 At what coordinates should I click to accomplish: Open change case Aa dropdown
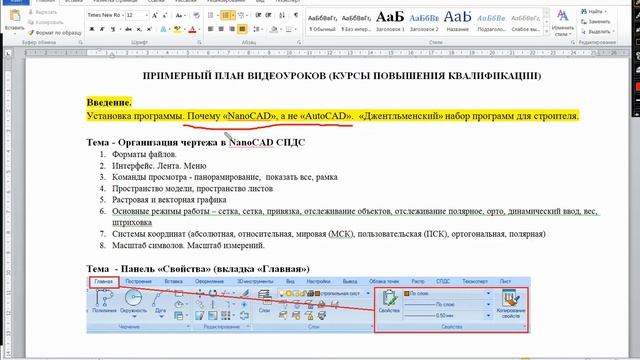tap(179, 16)
